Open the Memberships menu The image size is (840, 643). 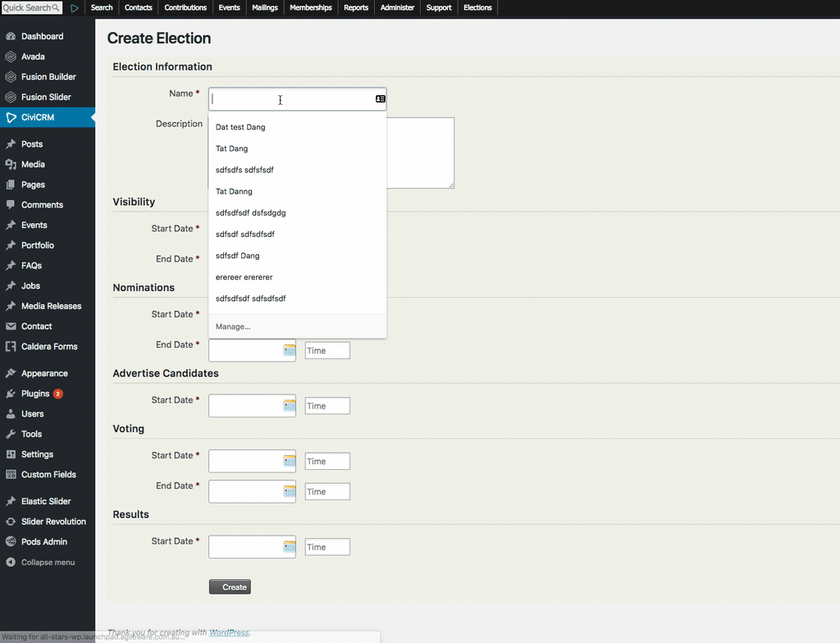311,8
